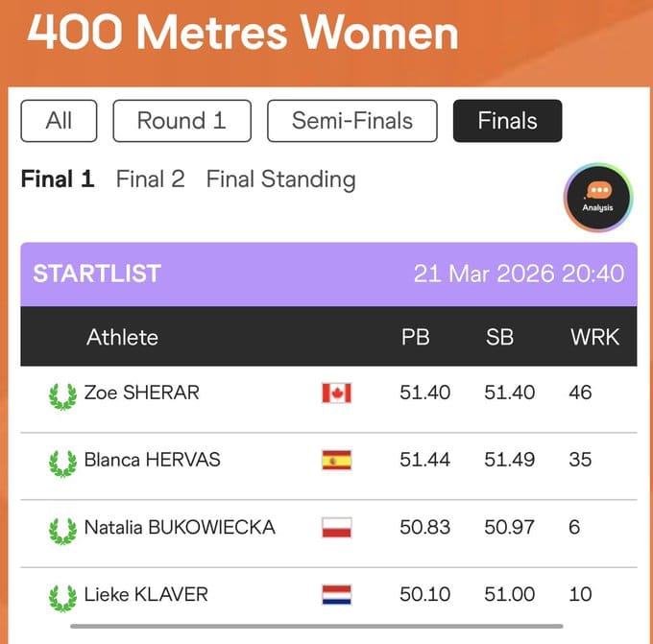The width and height of the screenshot is (653, 644).
Task: Click laurel wreath icon beside Lieke KLAVER
Action: click(x=62, y=597)
